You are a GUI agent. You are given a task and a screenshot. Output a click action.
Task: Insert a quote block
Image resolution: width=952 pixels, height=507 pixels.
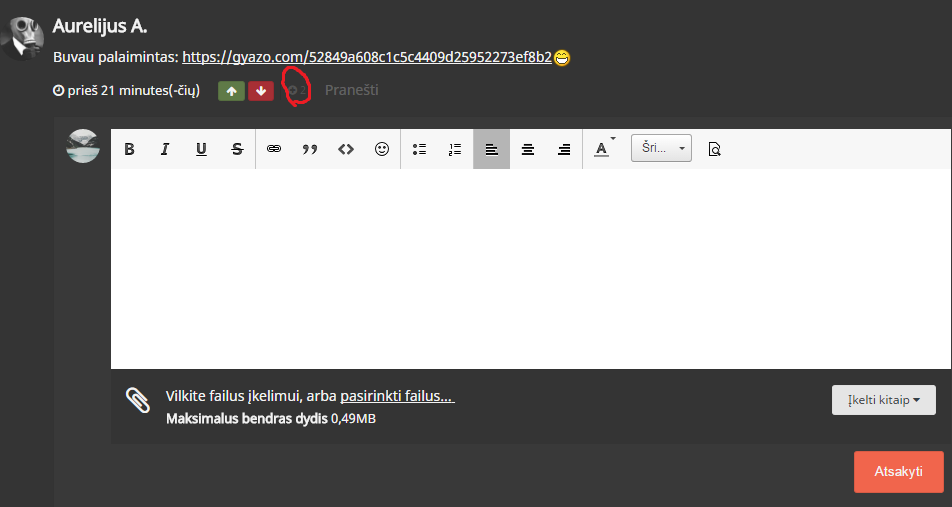[310, 149]
